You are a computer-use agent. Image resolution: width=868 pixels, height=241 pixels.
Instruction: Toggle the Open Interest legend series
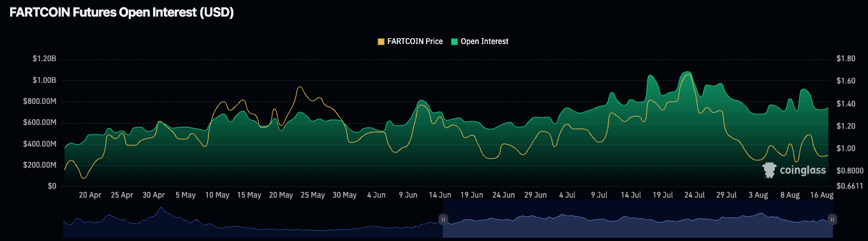pyautogui.click(x=479, y=41)
